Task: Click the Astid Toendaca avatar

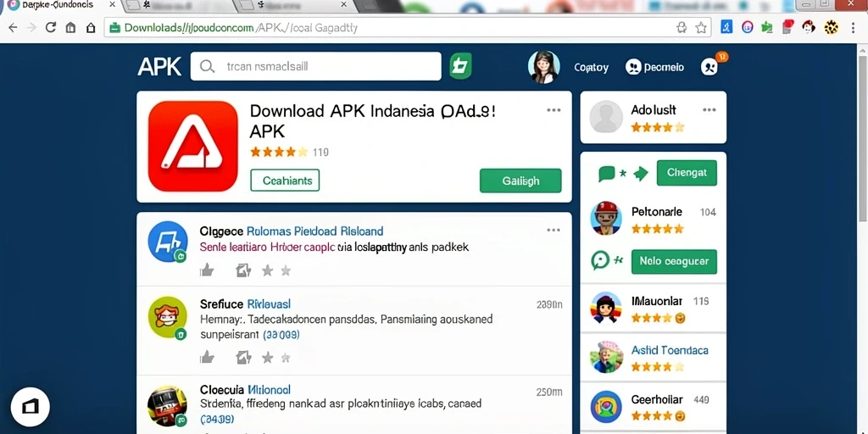Action: (606, 357)
